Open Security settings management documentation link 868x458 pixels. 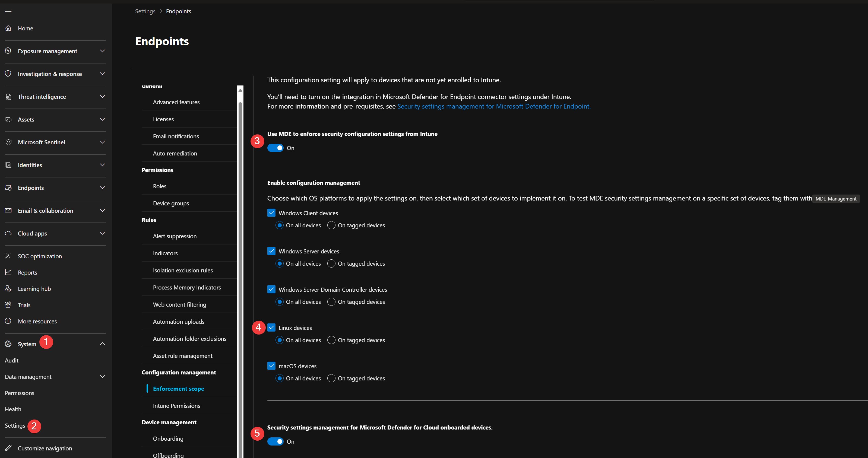[494, 106]
